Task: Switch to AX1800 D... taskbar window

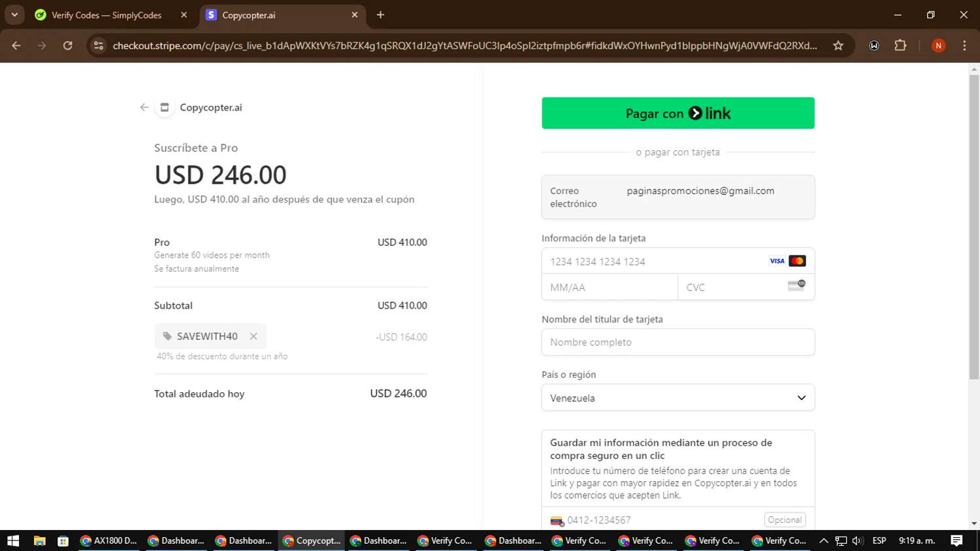Action: [108, 541]
